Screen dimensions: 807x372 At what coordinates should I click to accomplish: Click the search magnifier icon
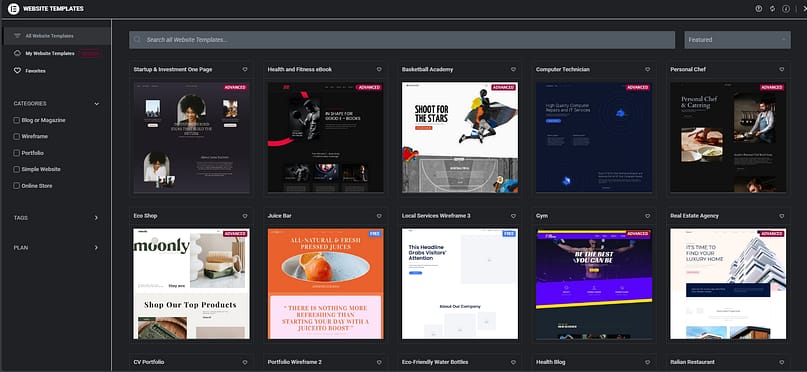pos(137,40)
